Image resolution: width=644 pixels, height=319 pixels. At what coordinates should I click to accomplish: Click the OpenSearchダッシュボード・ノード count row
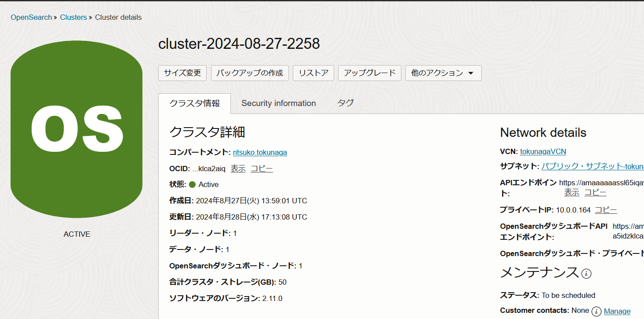click(x=236, y=266)
